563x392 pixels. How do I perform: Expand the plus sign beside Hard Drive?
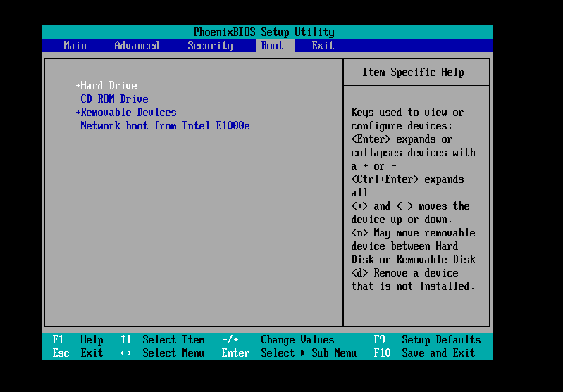pyautogui.click(x=78, y=86)
